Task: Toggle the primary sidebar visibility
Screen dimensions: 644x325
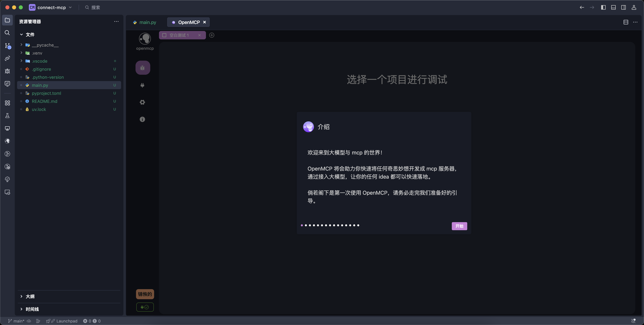Action: [603, 7]
